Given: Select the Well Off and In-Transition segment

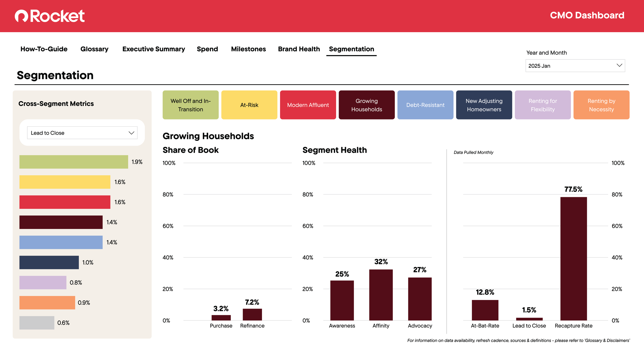Looking at the screenshot, I should click(x=190, y=105).
